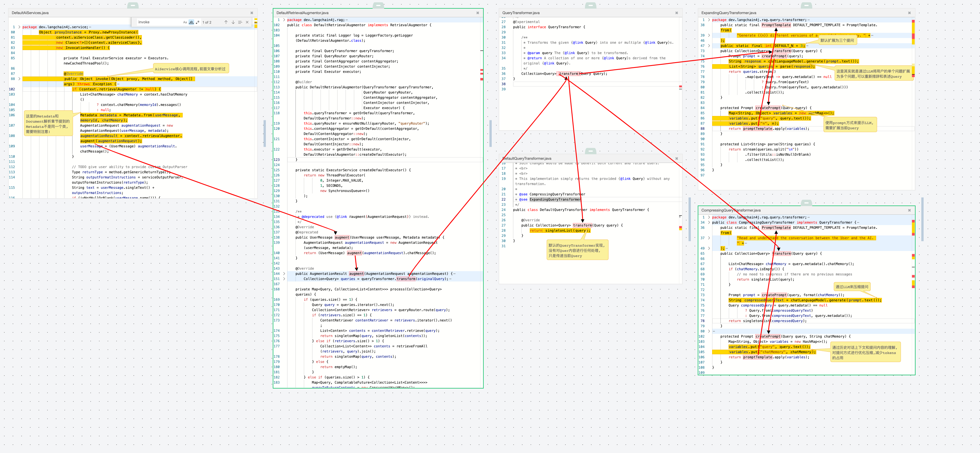Click 'CompressingQueryTransformer' @see reference at line 21
The height and width of the screenshot is (453, 980).
tap(557, 194)
